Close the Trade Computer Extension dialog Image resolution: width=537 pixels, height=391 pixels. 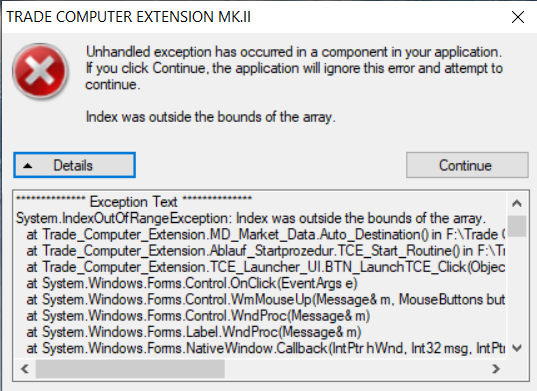[x=518, y=17]
